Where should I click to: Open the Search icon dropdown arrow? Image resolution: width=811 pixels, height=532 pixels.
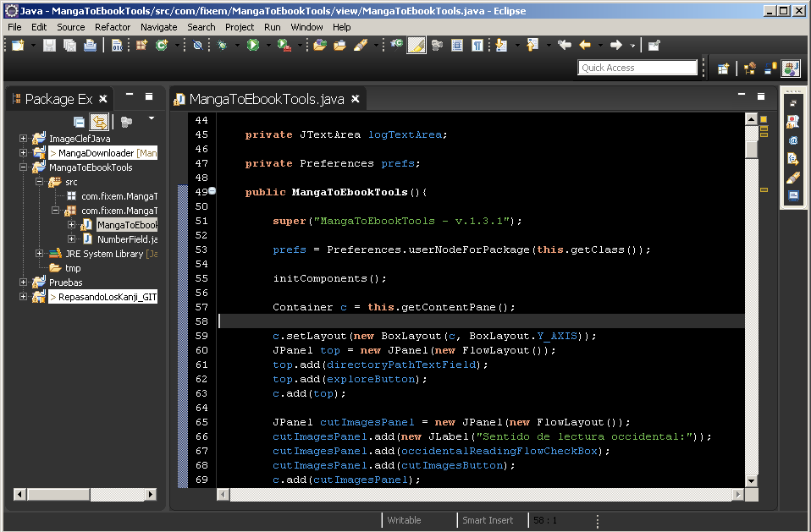pyautogui.click(x=376, y=46)
